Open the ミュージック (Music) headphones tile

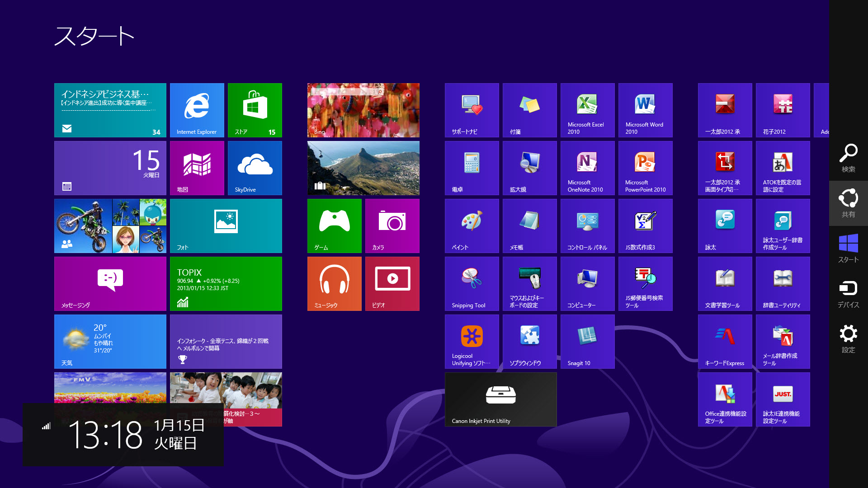click(334, 283)
